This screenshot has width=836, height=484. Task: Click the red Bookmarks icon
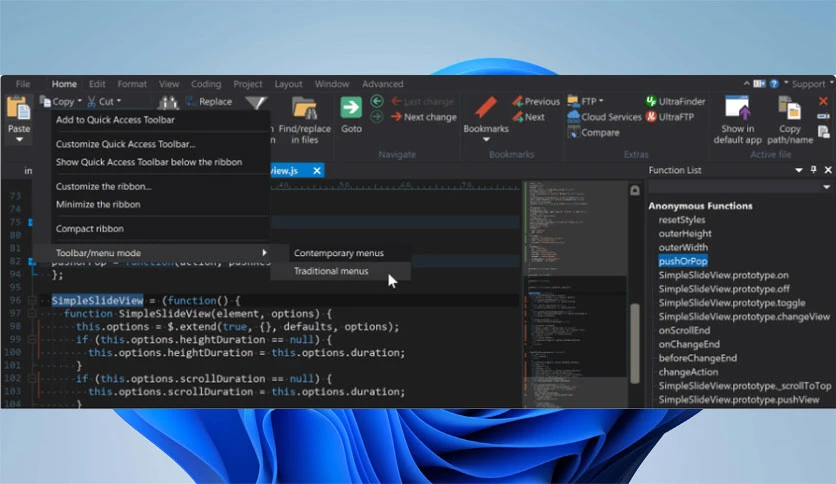tap(486, 108)
